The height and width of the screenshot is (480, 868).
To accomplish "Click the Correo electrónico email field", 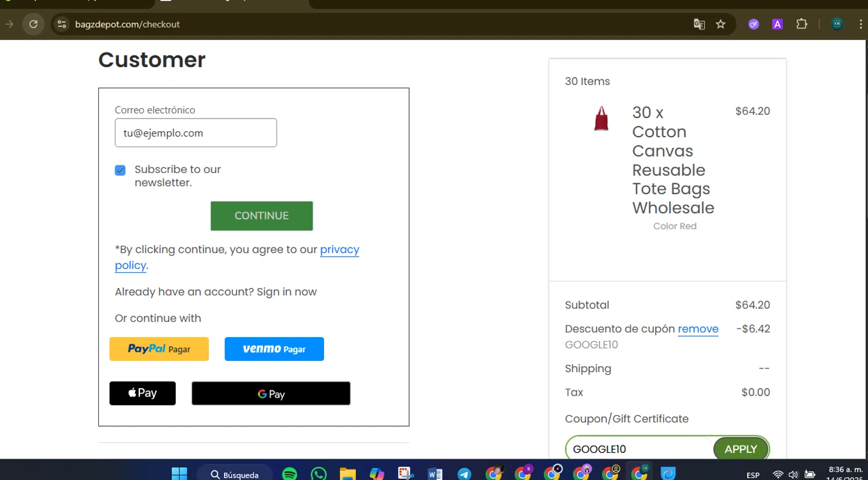I will coord(196,133).
